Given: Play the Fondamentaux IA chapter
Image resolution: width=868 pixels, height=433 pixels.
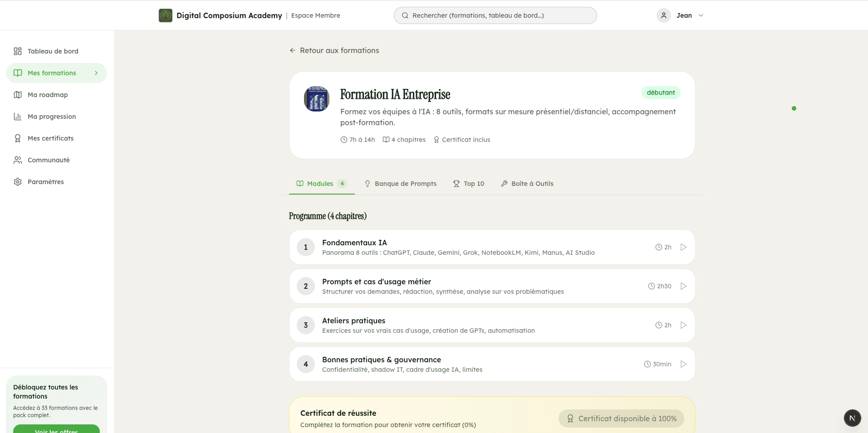Looking at the screenshot, I should click(x=683, y=247).
